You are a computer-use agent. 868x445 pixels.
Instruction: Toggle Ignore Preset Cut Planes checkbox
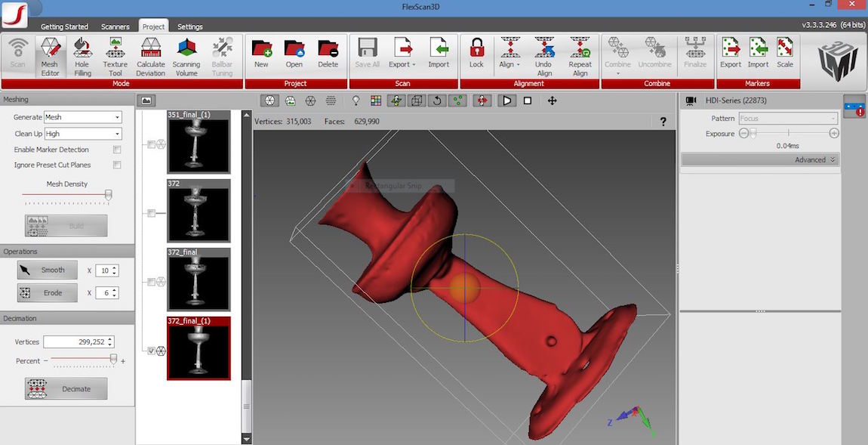click(x=117, y=165)
